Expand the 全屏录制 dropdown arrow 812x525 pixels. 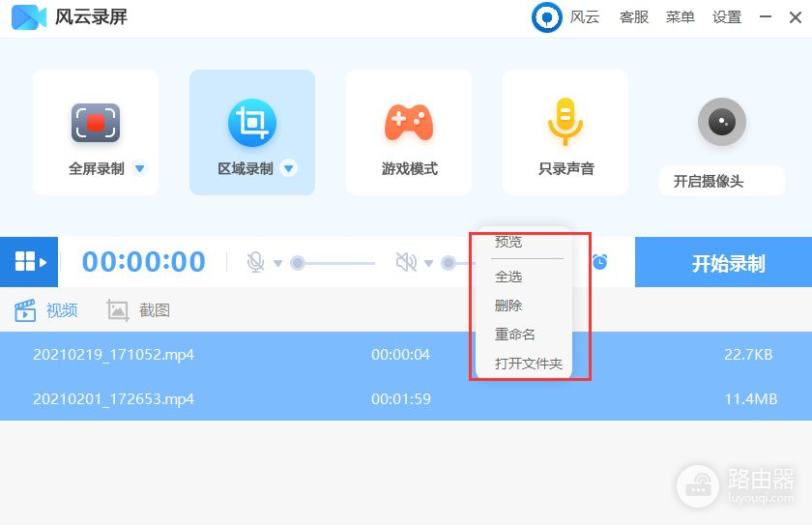pos(139,169)
